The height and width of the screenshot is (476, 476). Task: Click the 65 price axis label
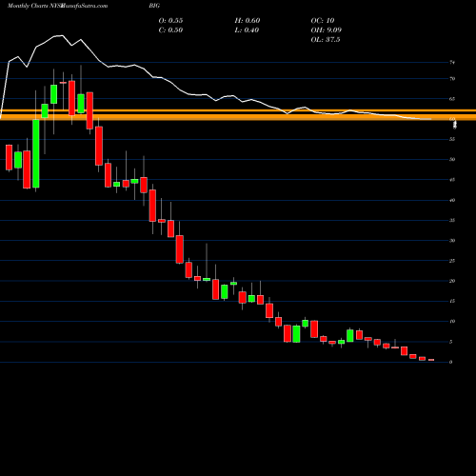(452, 99)
